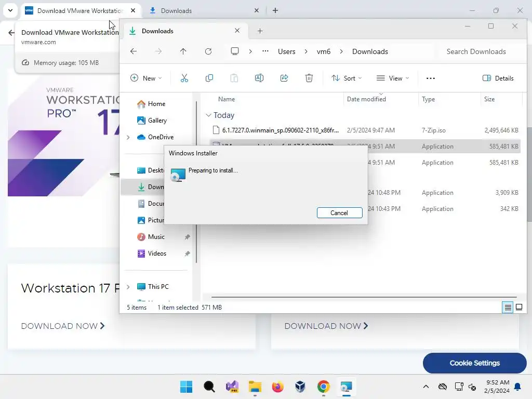Click the horizontal scrollbar in file list
Viewport: 532px width, 399px height.
pyautogui.click(x=364, y=297)
